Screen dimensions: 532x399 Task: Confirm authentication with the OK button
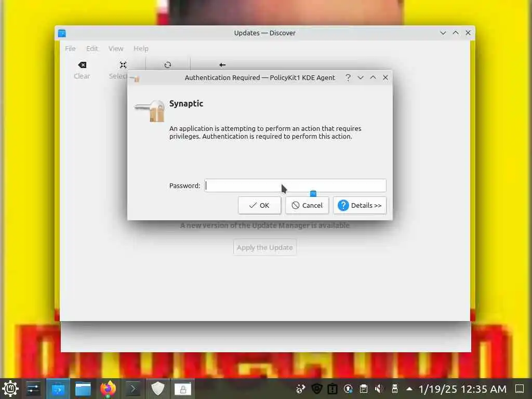(x=260, y=205)
